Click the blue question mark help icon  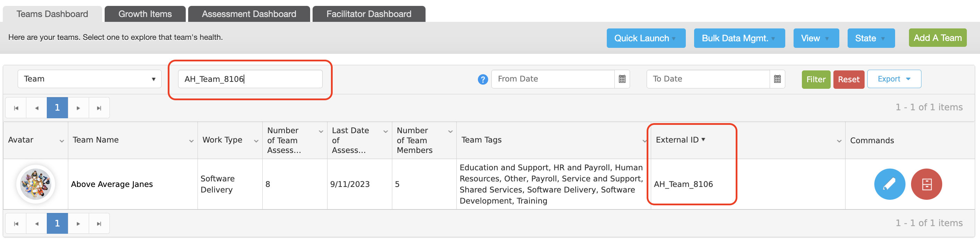(483, 79)
